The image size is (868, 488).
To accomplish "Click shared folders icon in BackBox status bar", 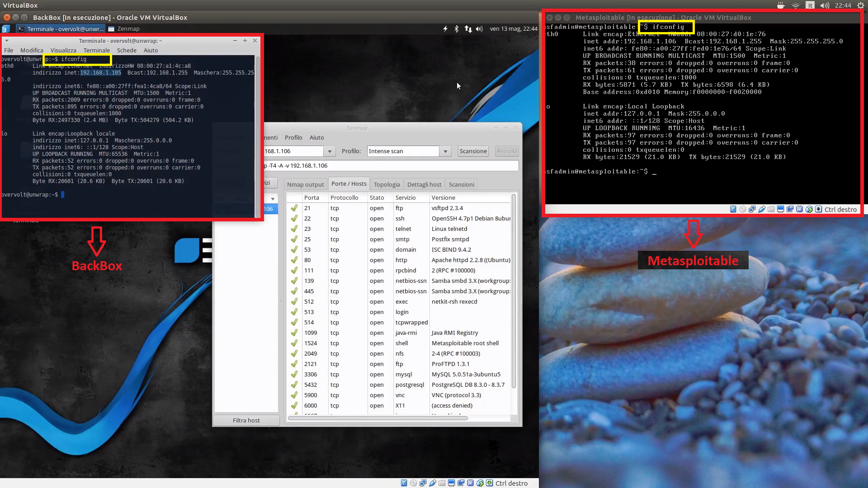I will click(442, 483).
